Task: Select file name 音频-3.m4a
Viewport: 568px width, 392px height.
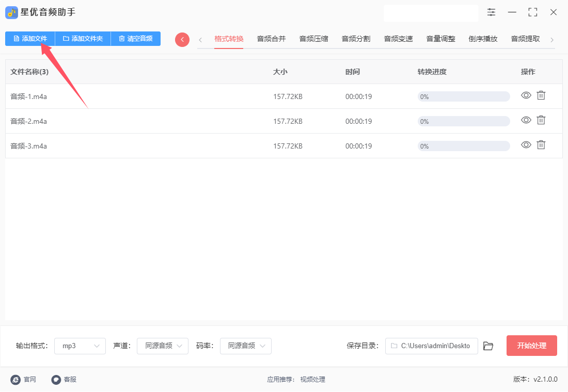Action: coord(28,146)
